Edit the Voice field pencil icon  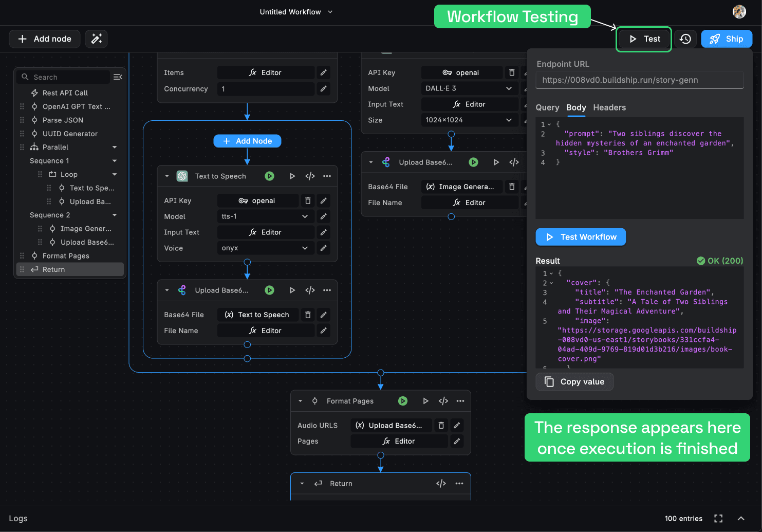pos(323,248)
